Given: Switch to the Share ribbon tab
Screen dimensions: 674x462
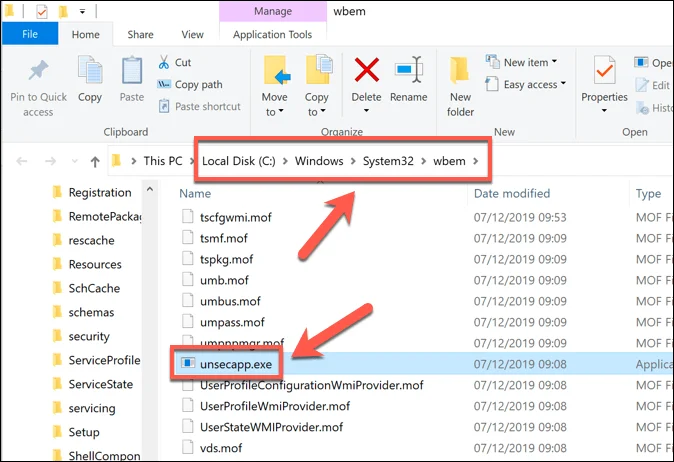Looking at the screenshot, I should (x=140, y=34).
